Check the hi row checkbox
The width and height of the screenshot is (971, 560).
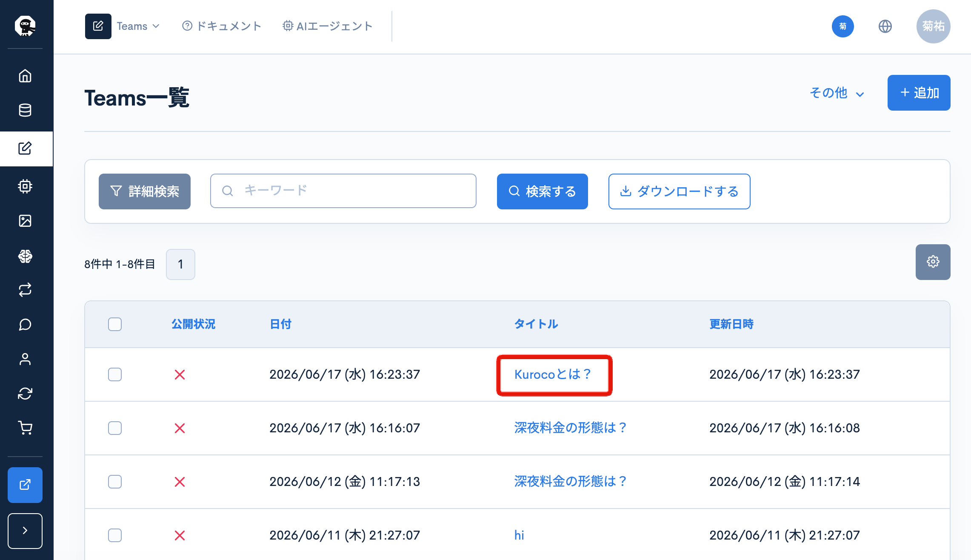coord(115,535)
